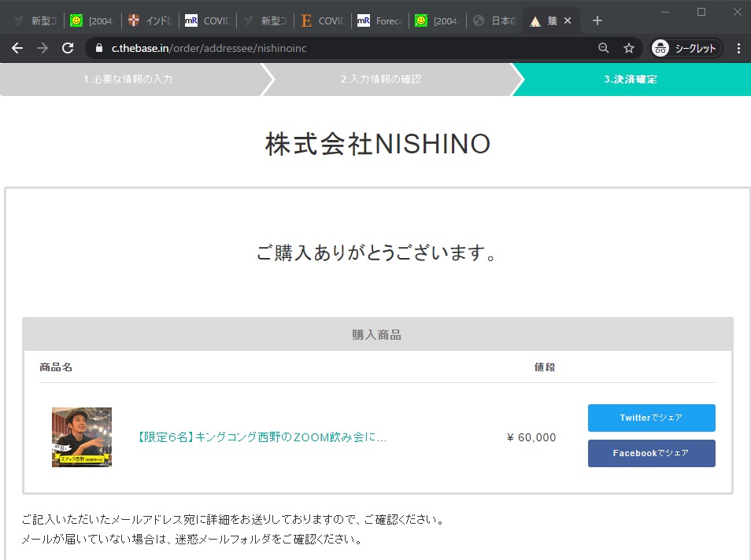Open Chrome's three-dot menu

738,48
